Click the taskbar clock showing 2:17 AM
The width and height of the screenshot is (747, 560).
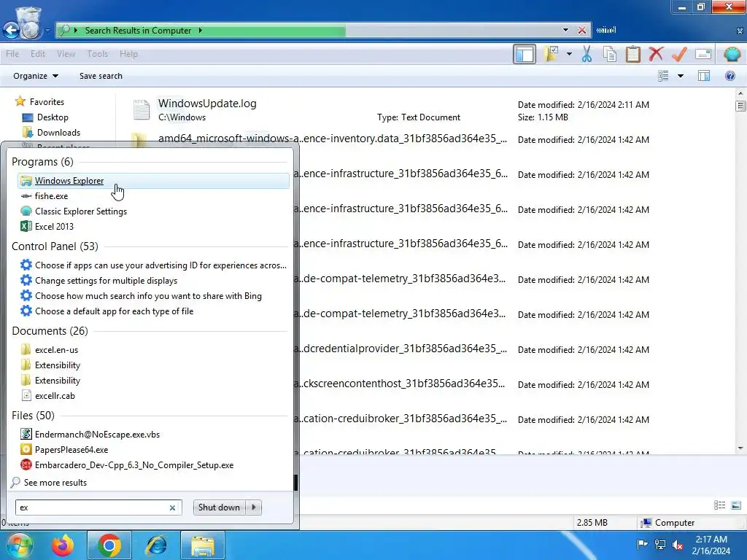711,545
